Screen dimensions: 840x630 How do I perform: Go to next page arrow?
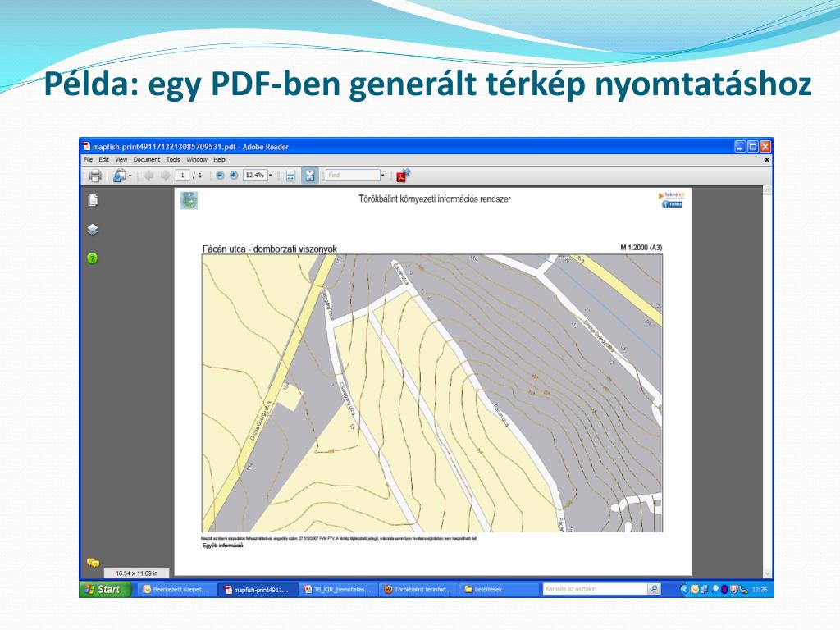click(x=165, y=176)
